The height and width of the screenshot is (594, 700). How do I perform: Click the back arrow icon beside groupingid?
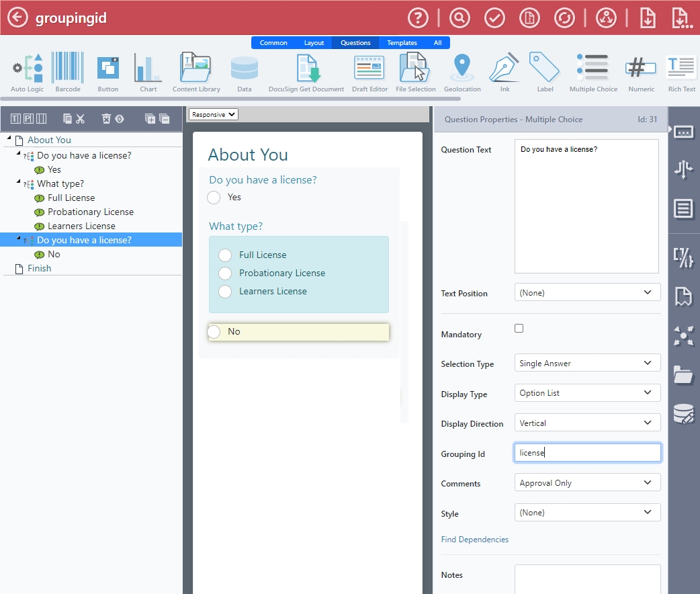point(17,18)
